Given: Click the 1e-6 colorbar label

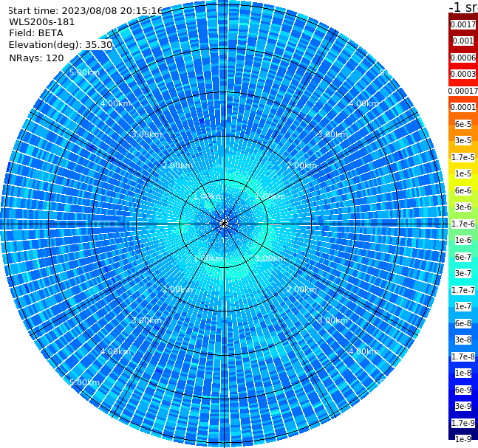Looking at the screenshot, I should pyautogui.click(x=463, y=240).
